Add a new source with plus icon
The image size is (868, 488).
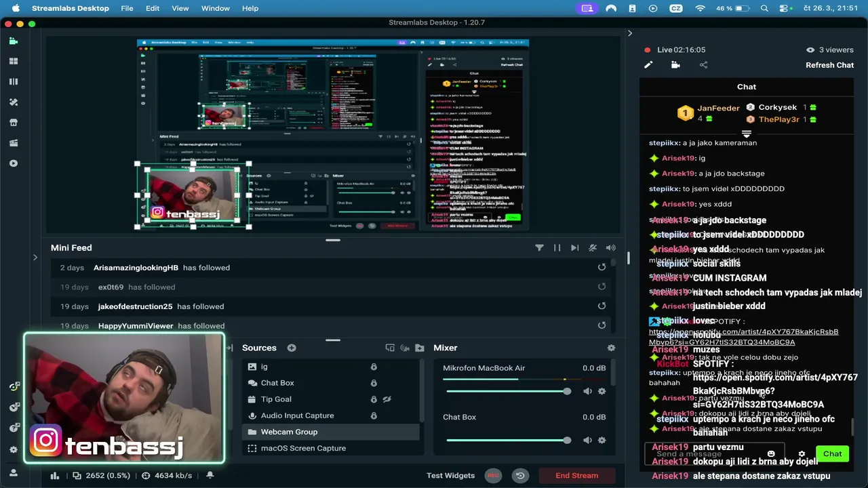pos(292,348)
